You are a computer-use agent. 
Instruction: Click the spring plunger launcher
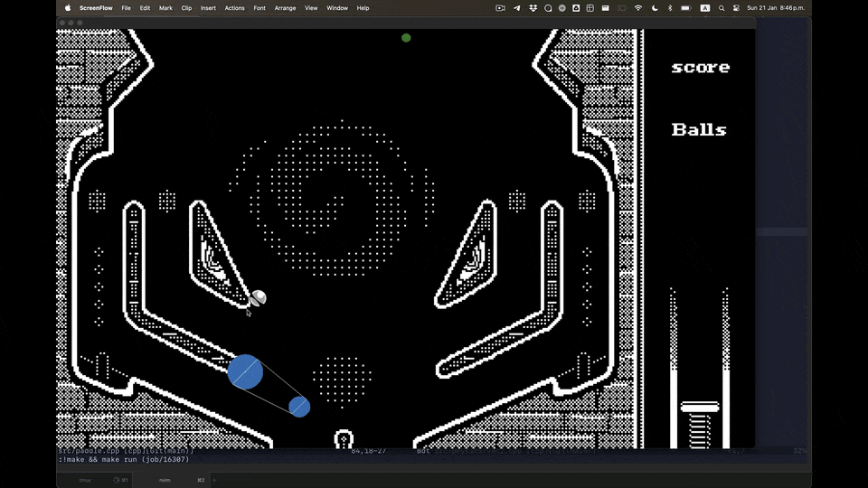700,423
